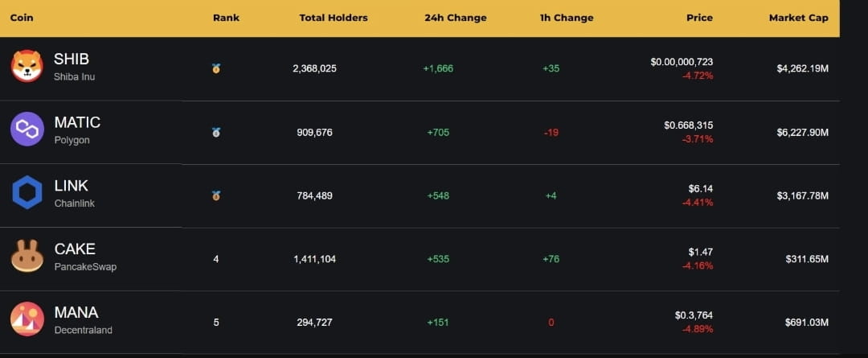Click the Shiba Inu coin logo
The height and width of the screenshot is (358, 868).
(x=27, y=66)
